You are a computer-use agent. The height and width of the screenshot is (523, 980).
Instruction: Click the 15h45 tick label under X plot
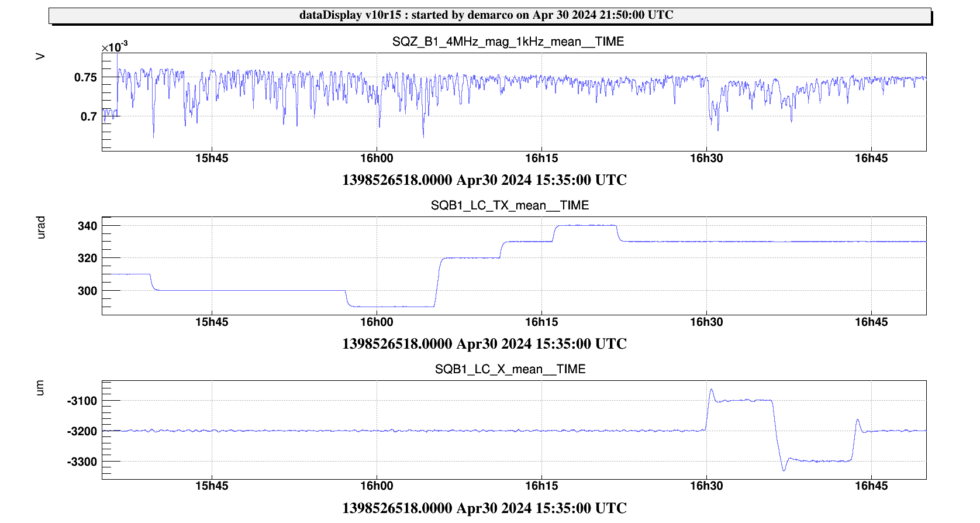pos(212,486)
